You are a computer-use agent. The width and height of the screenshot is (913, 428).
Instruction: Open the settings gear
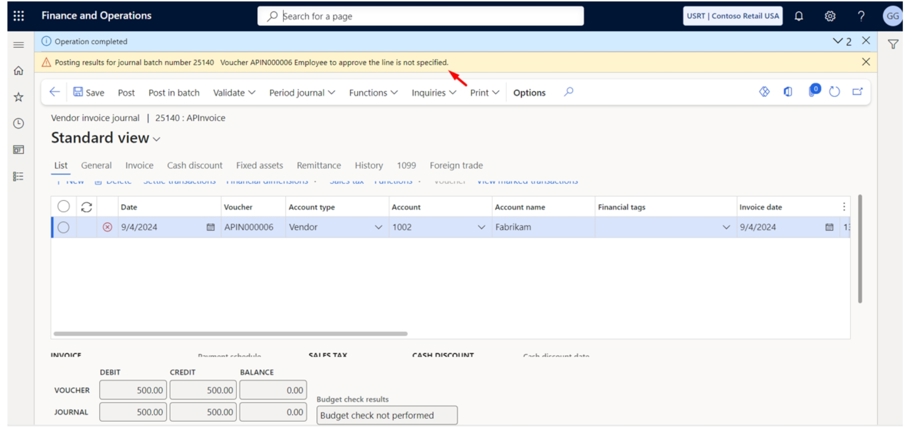tap(830, 16)
